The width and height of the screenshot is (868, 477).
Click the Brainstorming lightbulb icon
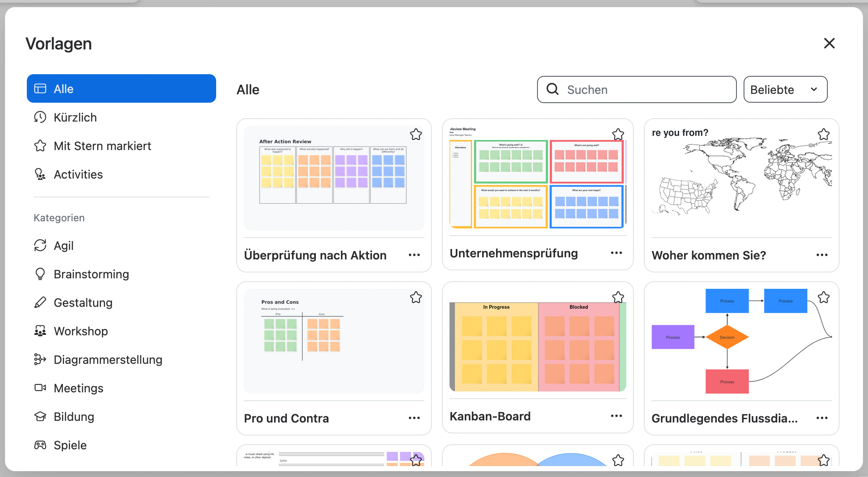40,274
